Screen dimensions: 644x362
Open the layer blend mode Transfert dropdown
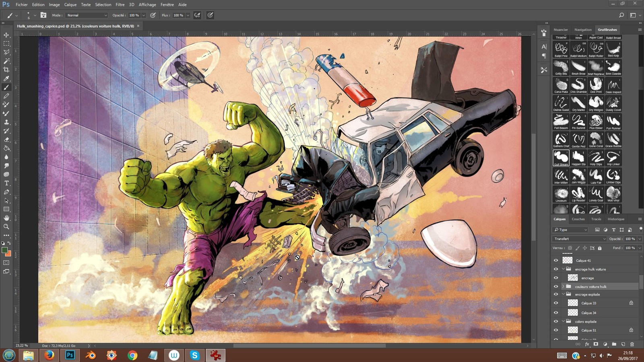[580, 239]
